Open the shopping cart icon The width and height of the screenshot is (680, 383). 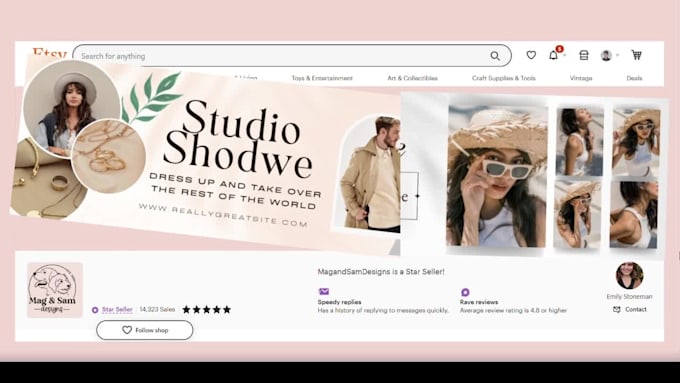636,55
